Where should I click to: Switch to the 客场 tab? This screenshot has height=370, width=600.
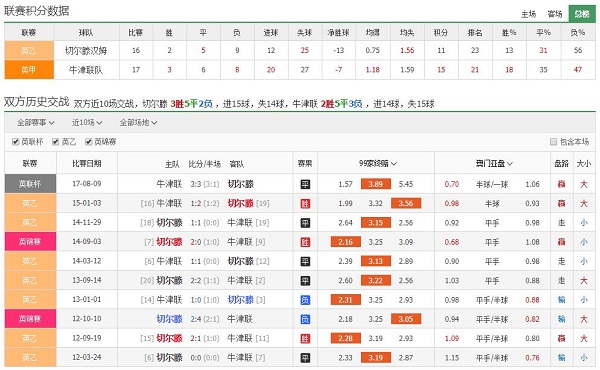tap(555, 14)
